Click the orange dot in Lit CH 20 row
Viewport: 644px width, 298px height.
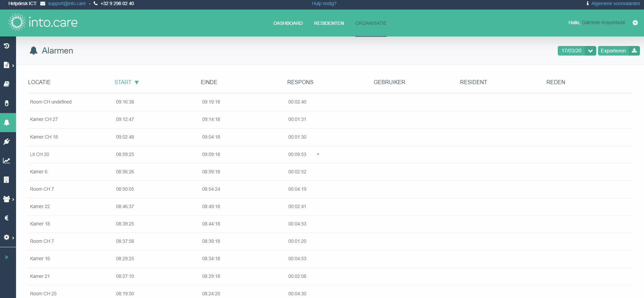pos(318,154)
